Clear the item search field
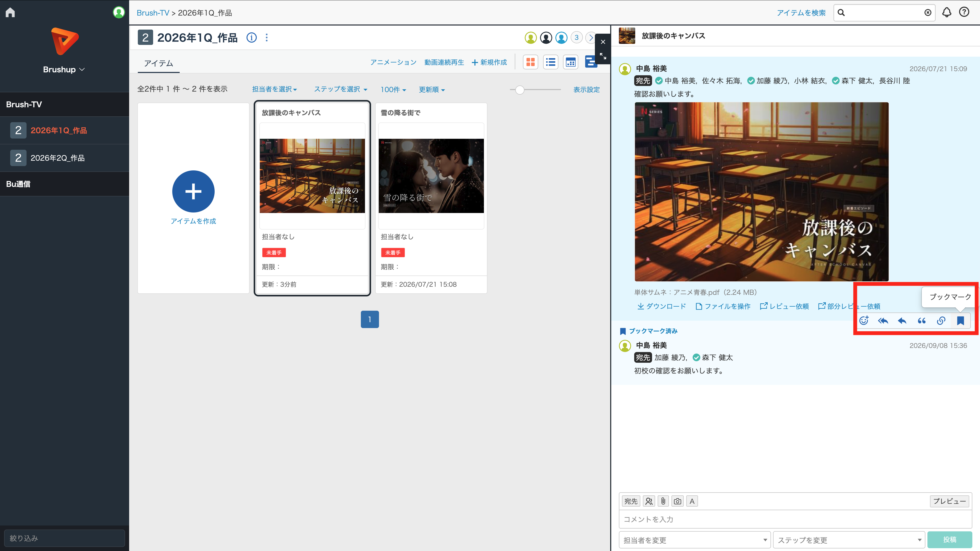This screenshot has width=980, height=551. (x=928, y=13)
